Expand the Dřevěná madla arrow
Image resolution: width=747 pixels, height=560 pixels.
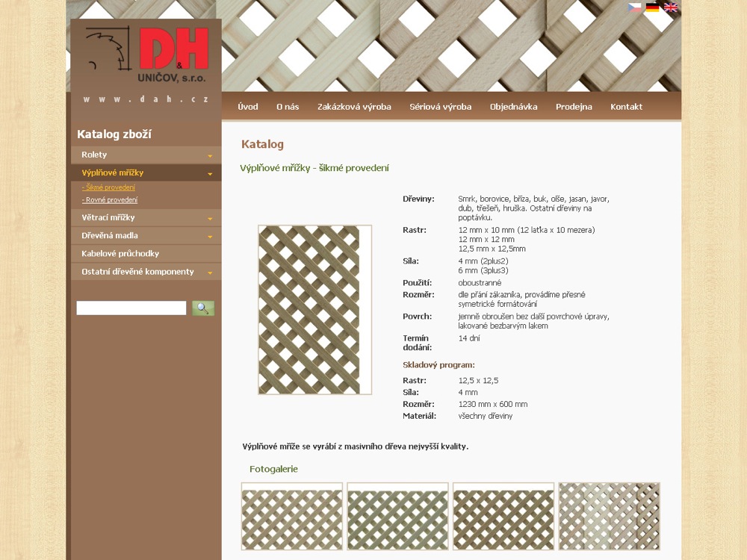tap(210, 237)
